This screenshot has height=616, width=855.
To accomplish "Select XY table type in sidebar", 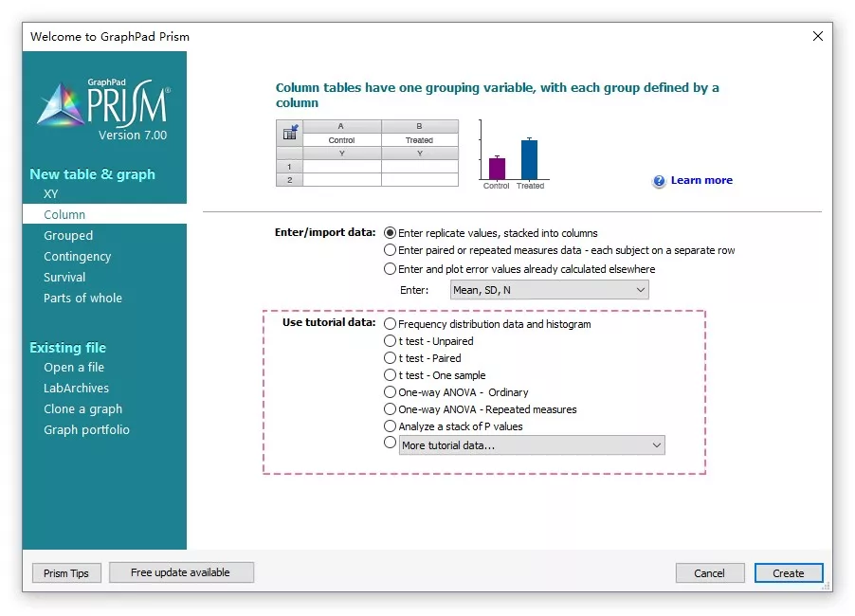I will 50,194.
